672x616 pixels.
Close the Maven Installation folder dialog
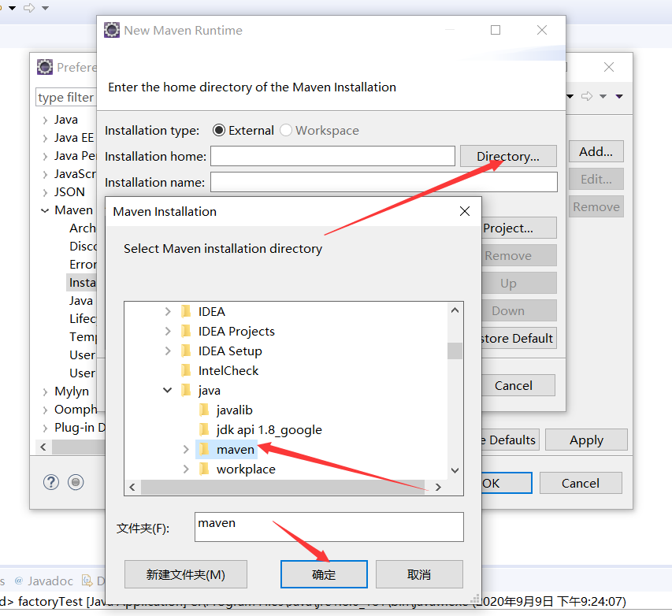pos(465,211)
